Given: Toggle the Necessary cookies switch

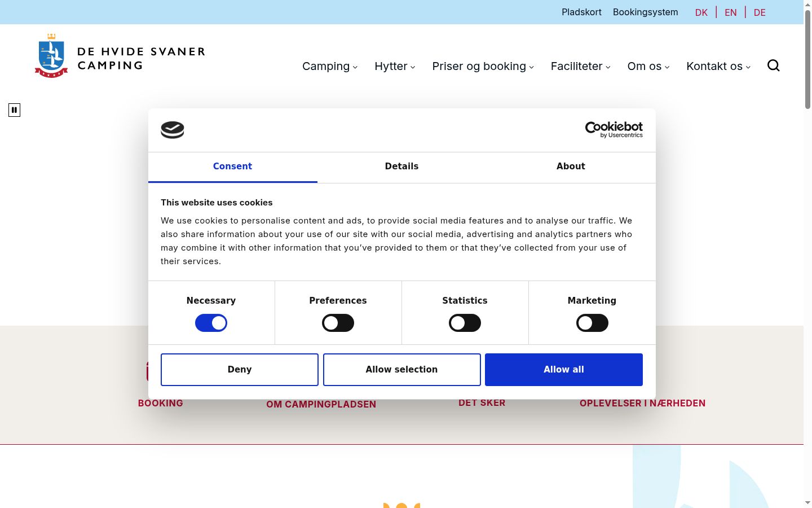Looking at the screenshot, I should 211,323.
